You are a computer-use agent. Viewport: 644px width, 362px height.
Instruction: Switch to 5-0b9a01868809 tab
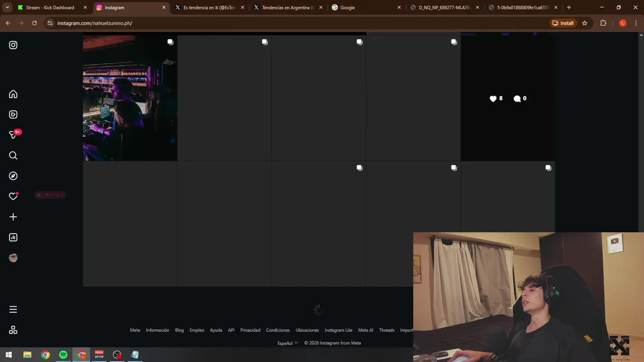[x=523, y=8]
